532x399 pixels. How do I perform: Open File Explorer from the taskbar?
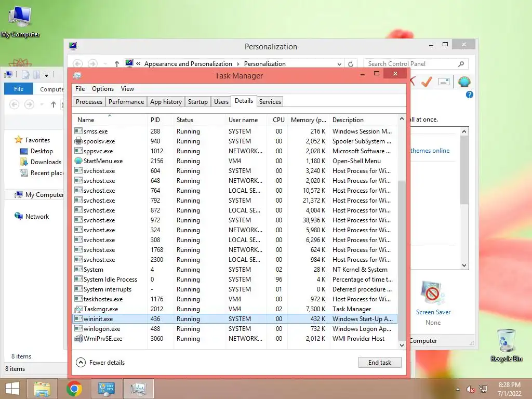click(x=42, y=389)
